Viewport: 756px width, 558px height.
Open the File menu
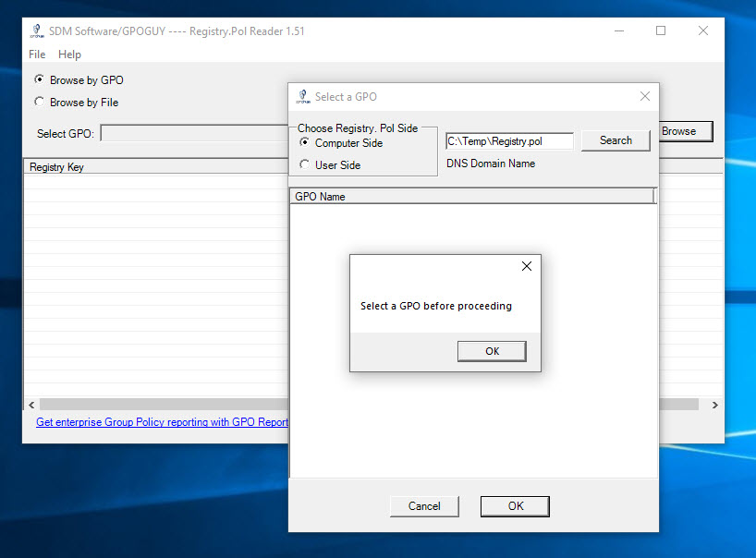tap(37, 55)
